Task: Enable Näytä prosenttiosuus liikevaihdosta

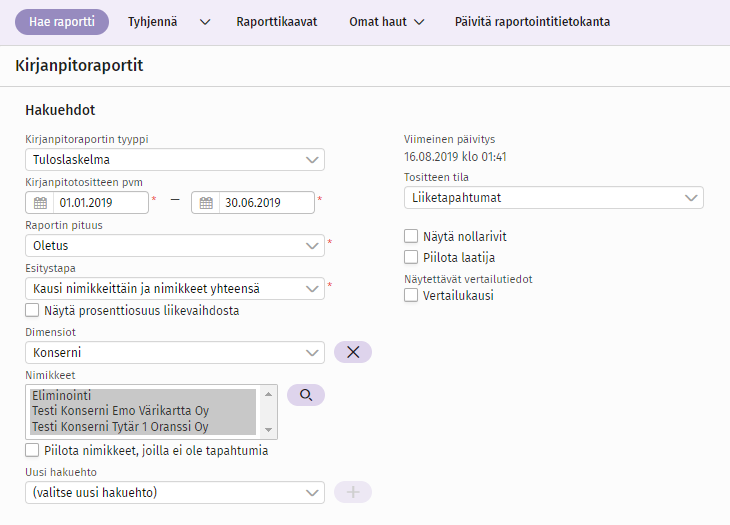Action: click(x=32, y=310)
